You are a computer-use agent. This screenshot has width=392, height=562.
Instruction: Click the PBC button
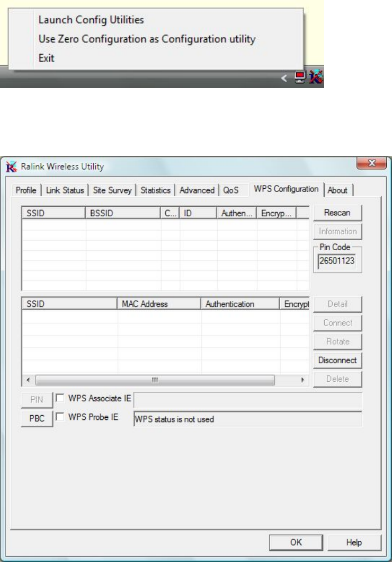37,418
